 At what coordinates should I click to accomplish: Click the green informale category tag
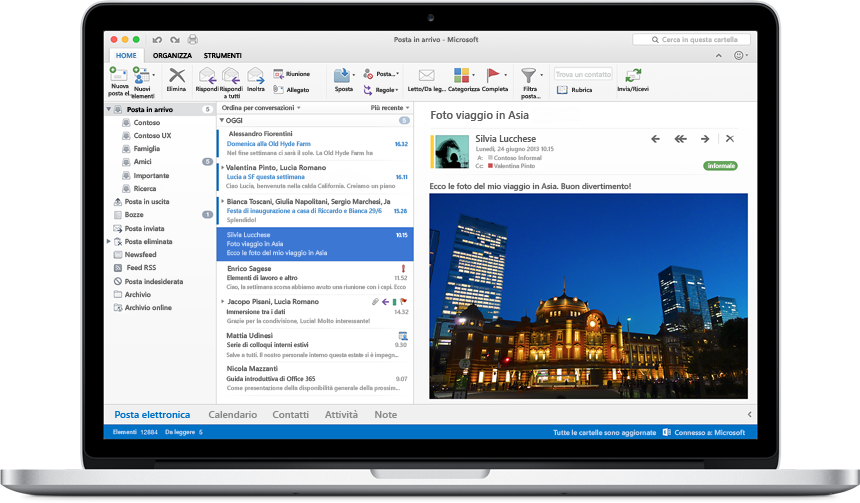pyautogui.click(x=720, y=166)
